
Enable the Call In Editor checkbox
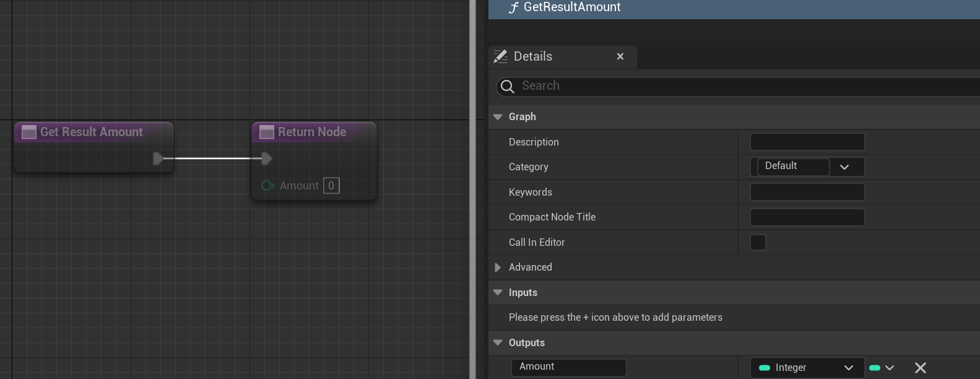pos(758,243)
